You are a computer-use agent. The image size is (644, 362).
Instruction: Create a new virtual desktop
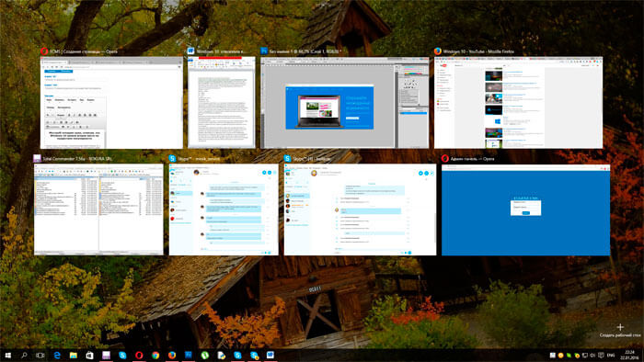tap(620, 331)
